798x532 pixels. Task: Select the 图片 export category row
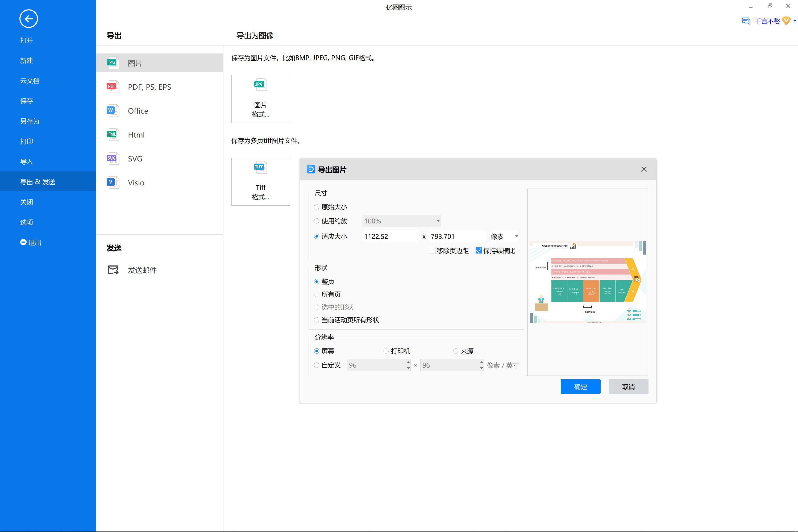(159, 63)
